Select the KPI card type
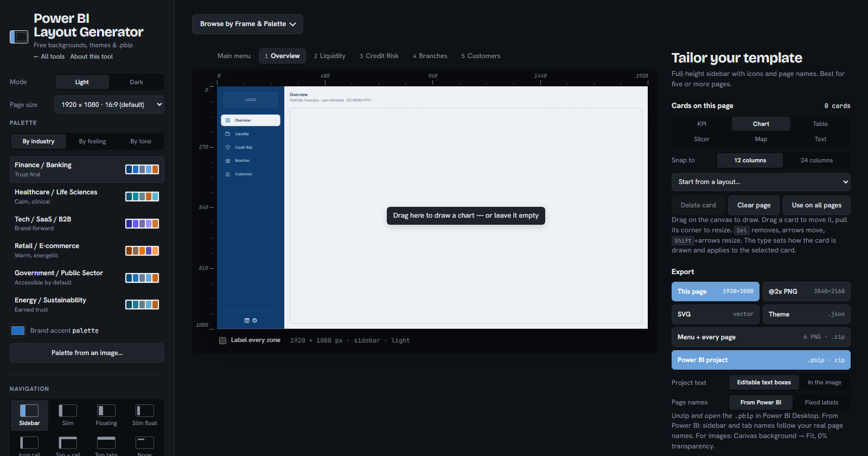Image resolution: width=868 pixels, height=456 pixels. coord(702,124)
